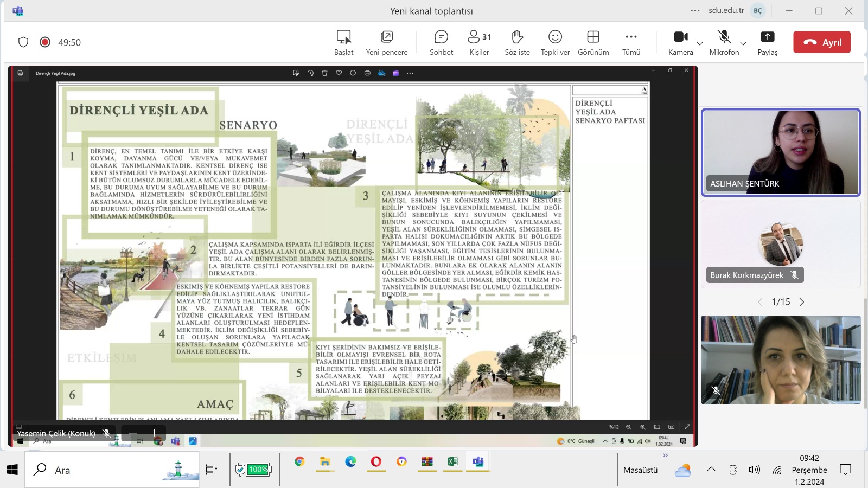Select ASLIHAN ŞENTÜRK video tile

click(x=781, y=152)
